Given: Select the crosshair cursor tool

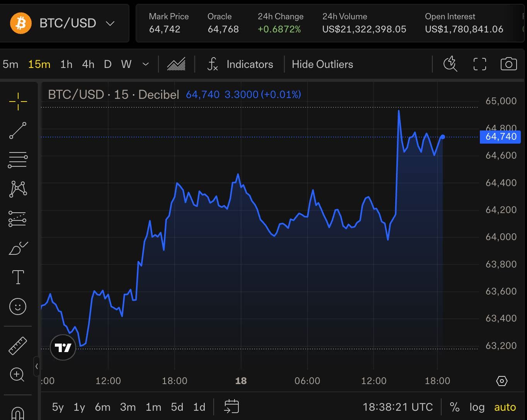Looking at the screenshot, I should (x=18, y=102).
